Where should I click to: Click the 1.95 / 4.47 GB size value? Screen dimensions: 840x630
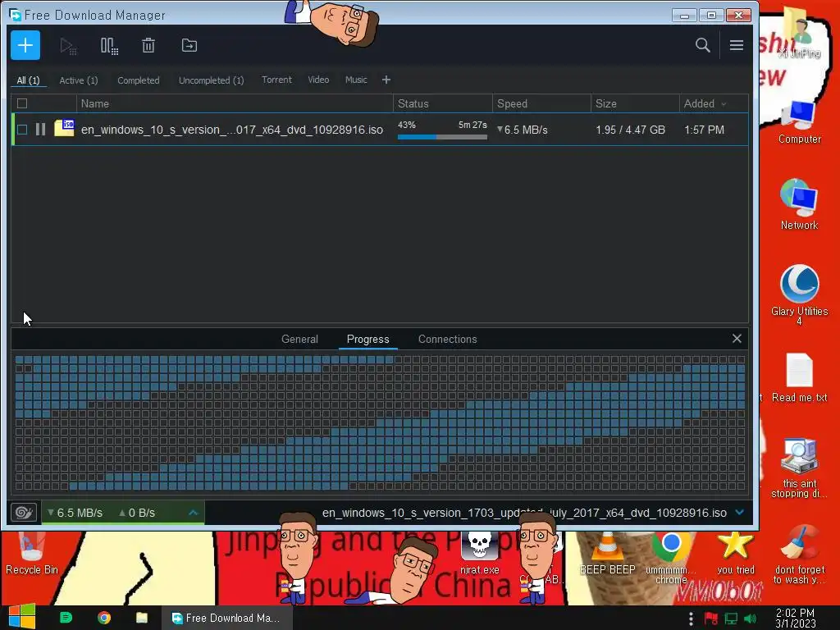(631, 130)
